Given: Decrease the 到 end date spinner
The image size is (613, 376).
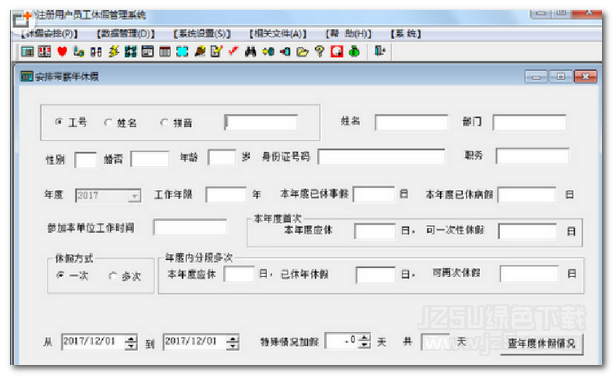Looking at the screenshot, I should coord(233,346).
